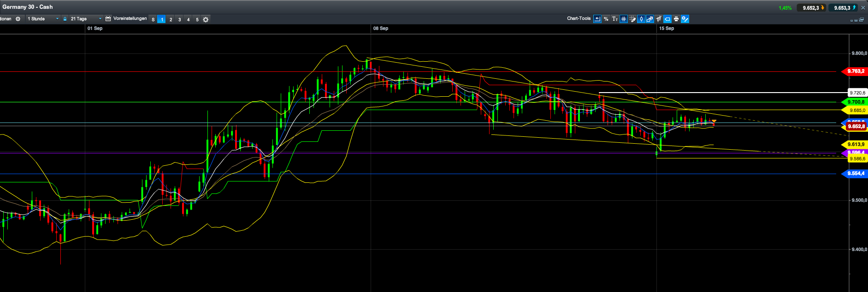
Task: Click the Germany 30 - Cash title
Action: 28,7
